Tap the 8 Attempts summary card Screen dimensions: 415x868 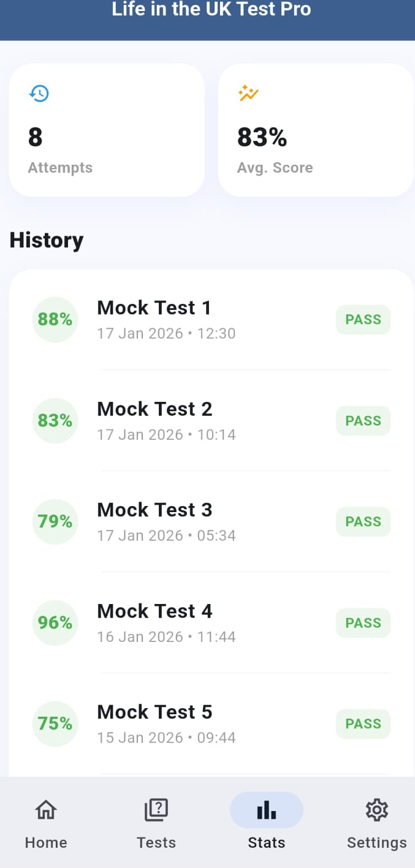coord(107,130)
